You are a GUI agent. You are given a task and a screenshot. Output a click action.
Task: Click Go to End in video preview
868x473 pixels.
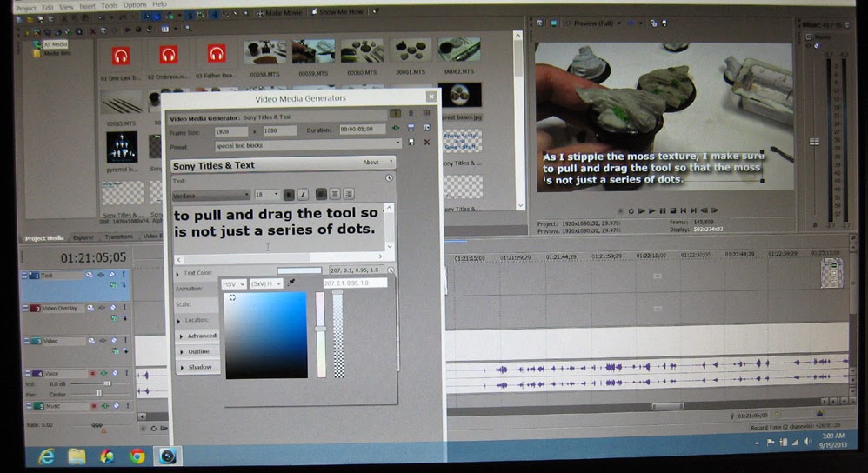694,210
